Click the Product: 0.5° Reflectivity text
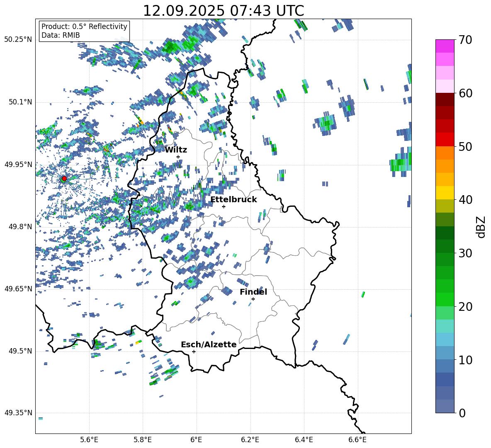This screenshot has width=491, height=448. pyautogui.click(x=84, y=26)
